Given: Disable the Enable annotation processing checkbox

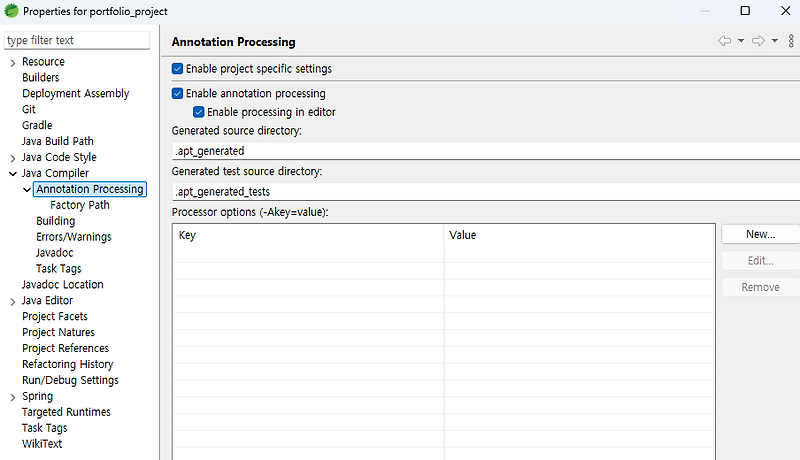Looking at the screenshot, I should tap(178, 93).
